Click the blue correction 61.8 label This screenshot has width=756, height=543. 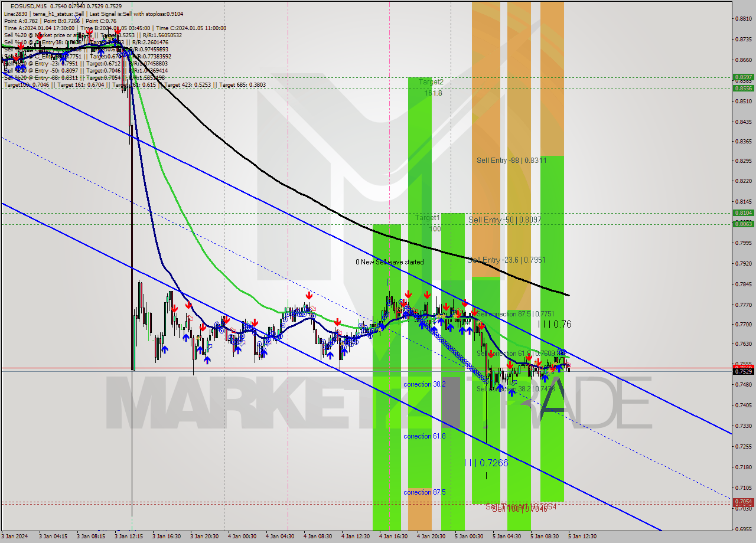(425, 436)
